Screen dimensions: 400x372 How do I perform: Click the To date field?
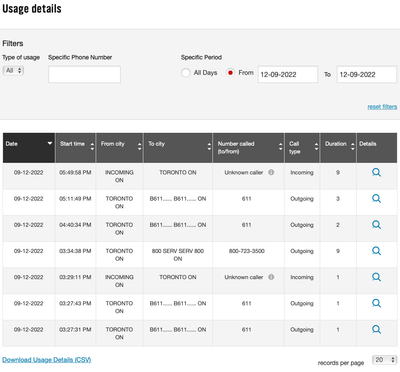pos(367,74)
